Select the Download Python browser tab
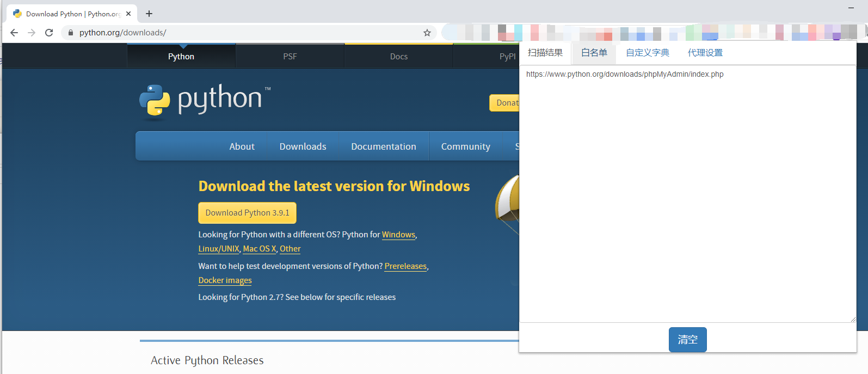Viewport: 868px width, 374px height. (72, 14)
